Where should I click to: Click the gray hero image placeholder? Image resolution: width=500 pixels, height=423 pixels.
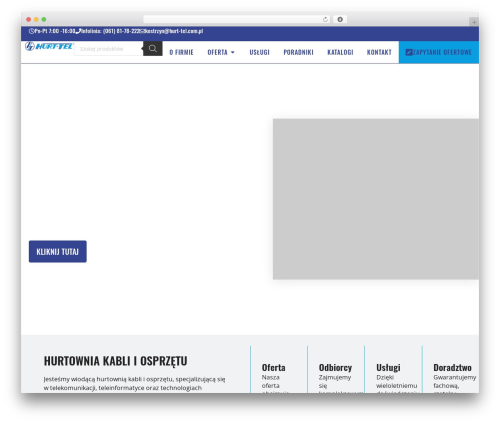376,199
